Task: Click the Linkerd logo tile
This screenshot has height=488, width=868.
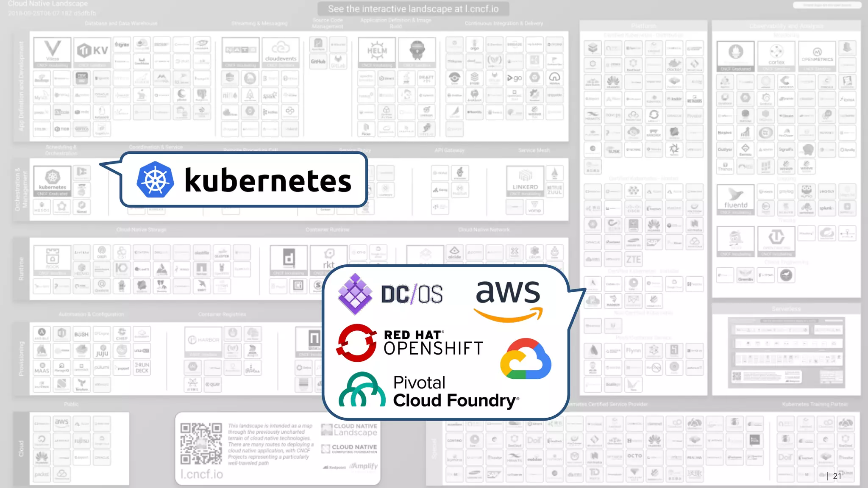Action: 525,181
